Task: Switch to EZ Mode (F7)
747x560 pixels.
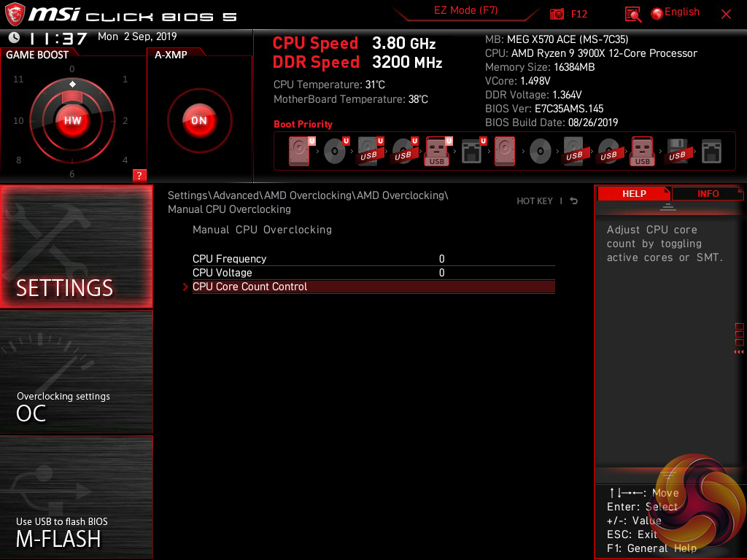Action: pyautogui.click(x=465, y=10)
